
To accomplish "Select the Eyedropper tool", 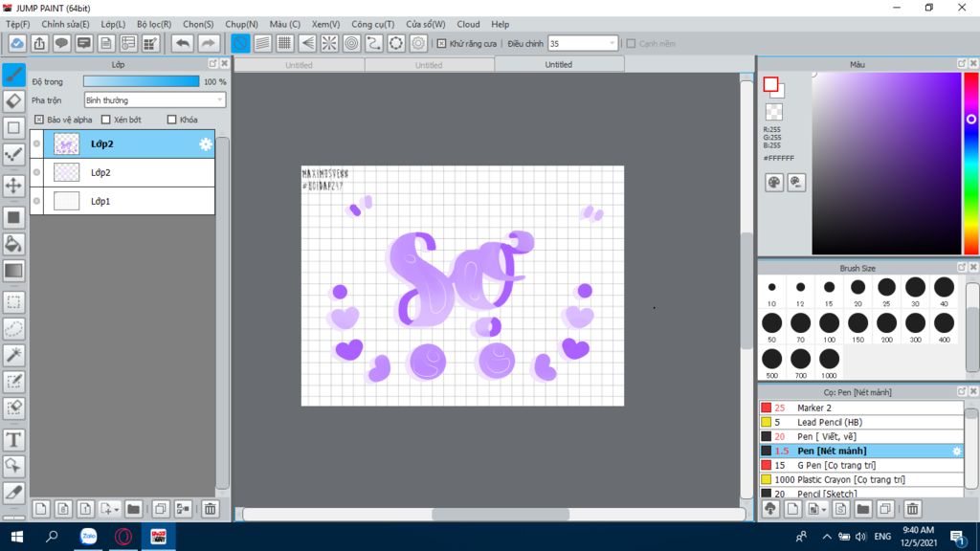I will 13,493.
